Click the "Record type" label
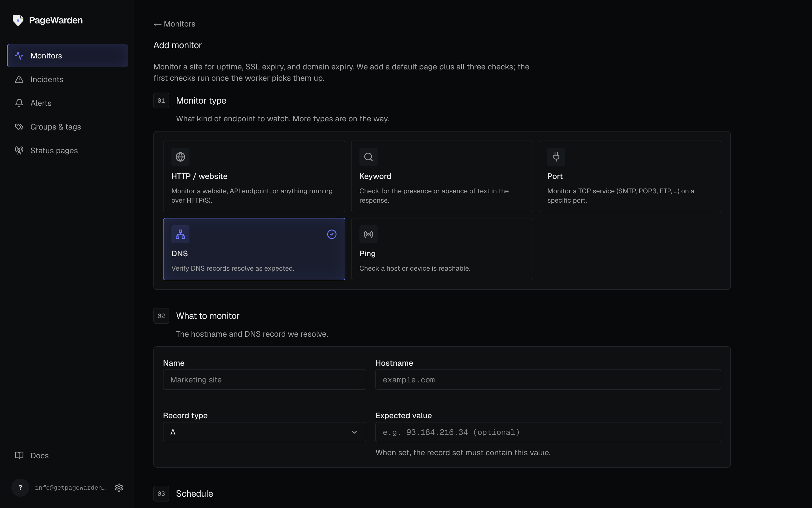 185,416
